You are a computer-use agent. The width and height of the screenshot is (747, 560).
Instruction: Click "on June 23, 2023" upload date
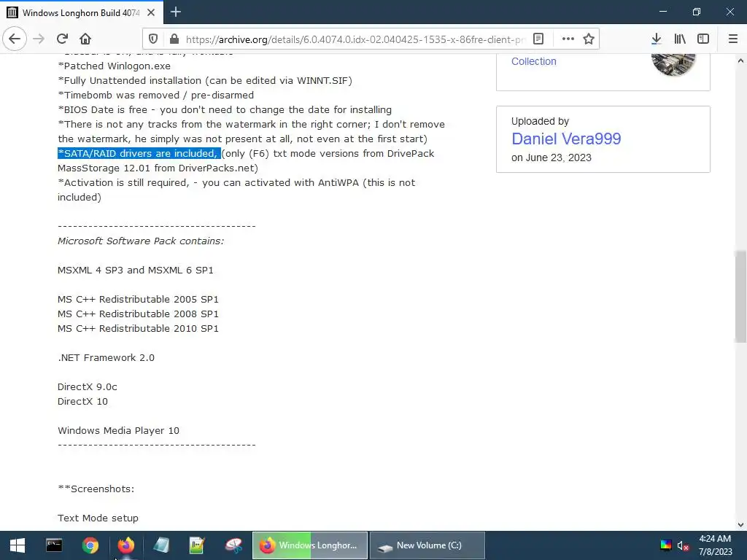(x=551, y=157)
